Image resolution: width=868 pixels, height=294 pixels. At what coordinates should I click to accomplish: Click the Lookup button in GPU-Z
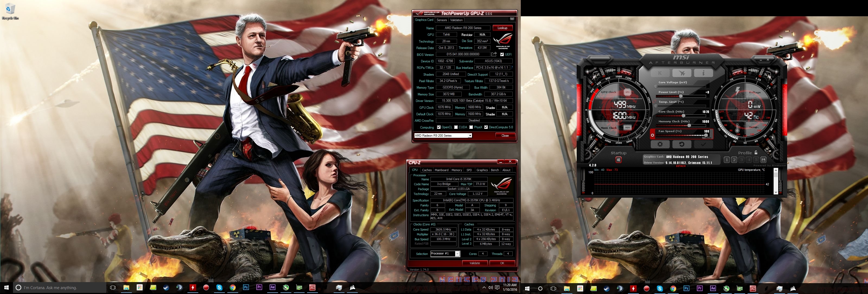pos(502,28)
